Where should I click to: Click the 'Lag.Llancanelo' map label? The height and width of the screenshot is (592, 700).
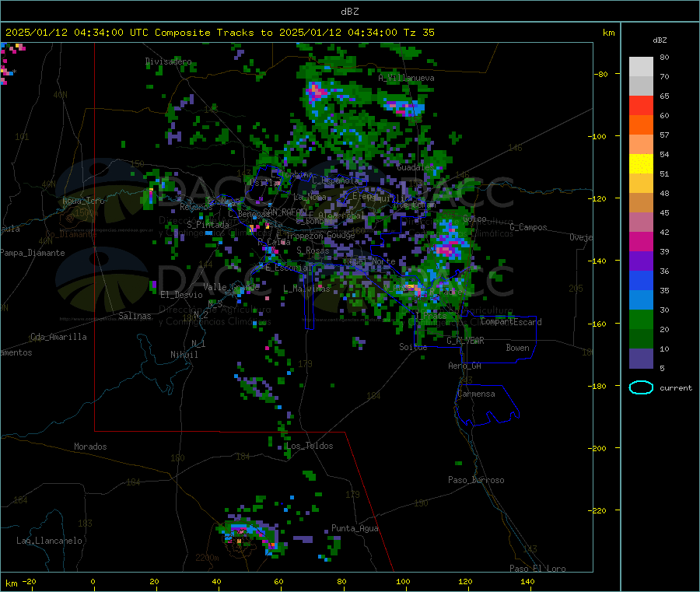[x=49, y=541]
